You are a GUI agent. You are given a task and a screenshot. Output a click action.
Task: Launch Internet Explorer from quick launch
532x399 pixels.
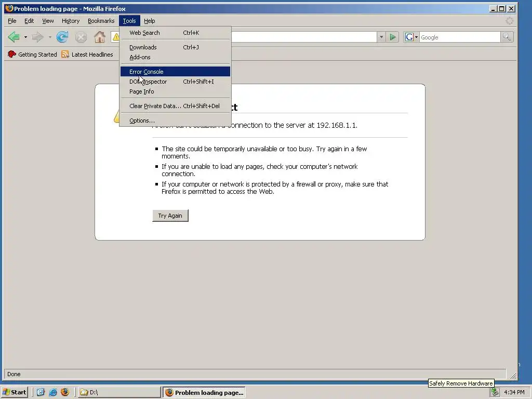pyautogui.click(x=53, y=392)
